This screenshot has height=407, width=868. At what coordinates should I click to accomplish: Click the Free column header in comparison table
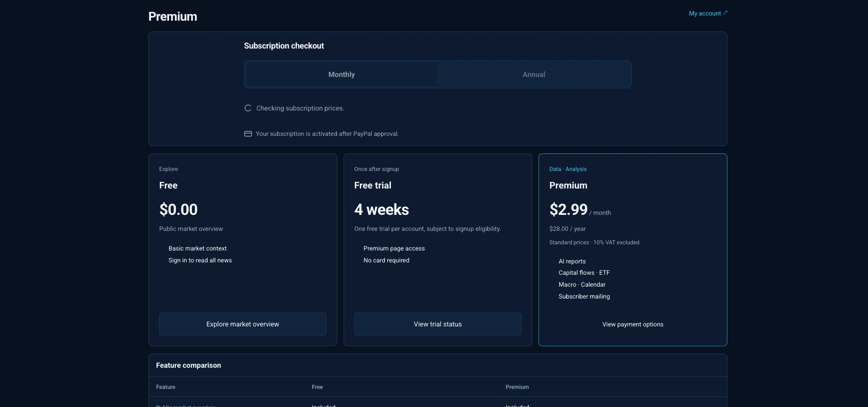click(317, 387)
